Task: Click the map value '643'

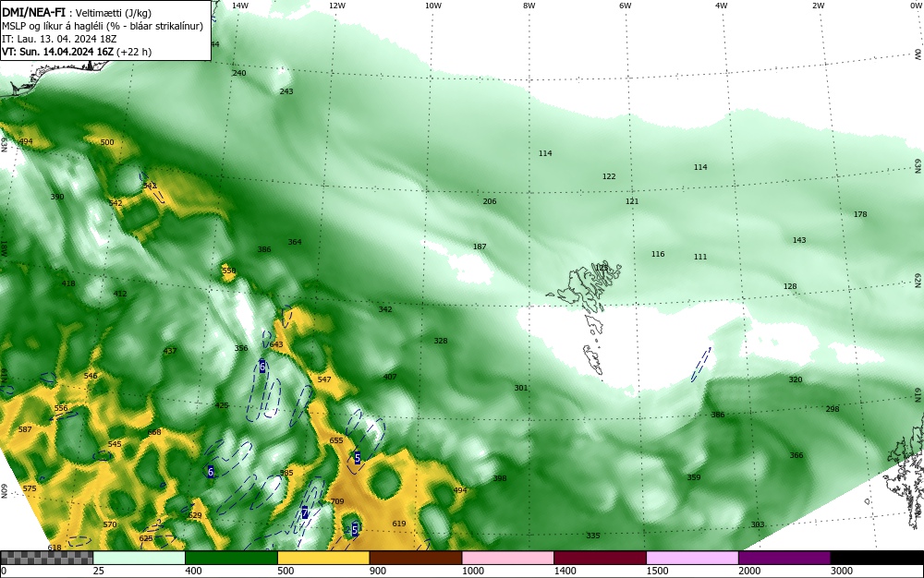Action: coord(276,344)
